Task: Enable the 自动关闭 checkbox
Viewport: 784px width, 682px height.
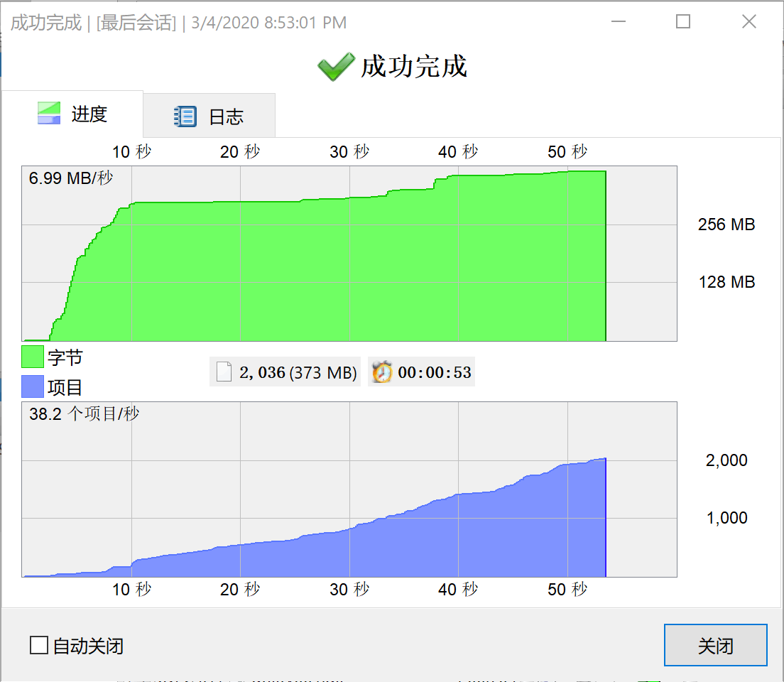Action: tap(39, 645)
